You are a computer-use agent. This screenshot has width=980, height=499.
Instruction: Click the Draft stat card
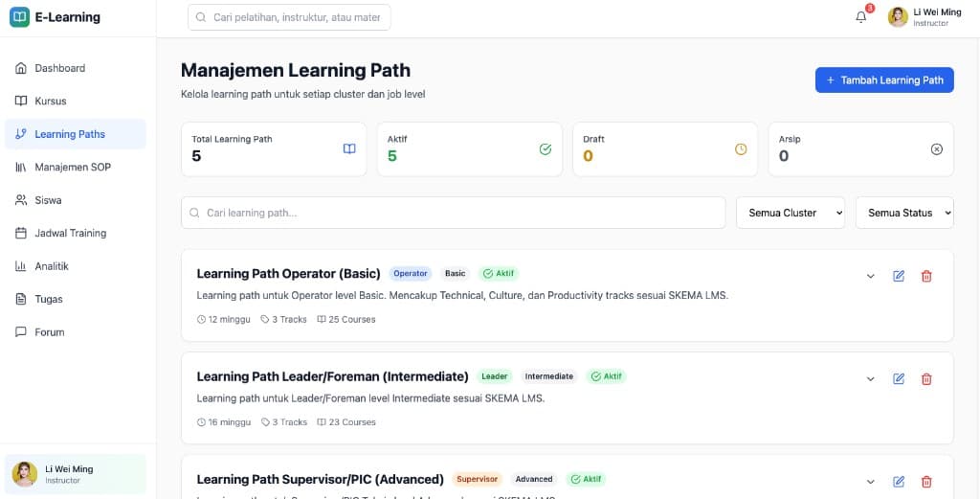pyautogui.click(x=665, y=148)
